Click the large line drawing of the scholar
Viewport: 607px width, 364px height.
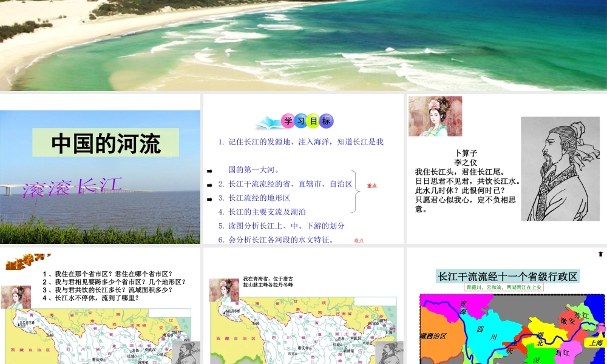[560, 169]
